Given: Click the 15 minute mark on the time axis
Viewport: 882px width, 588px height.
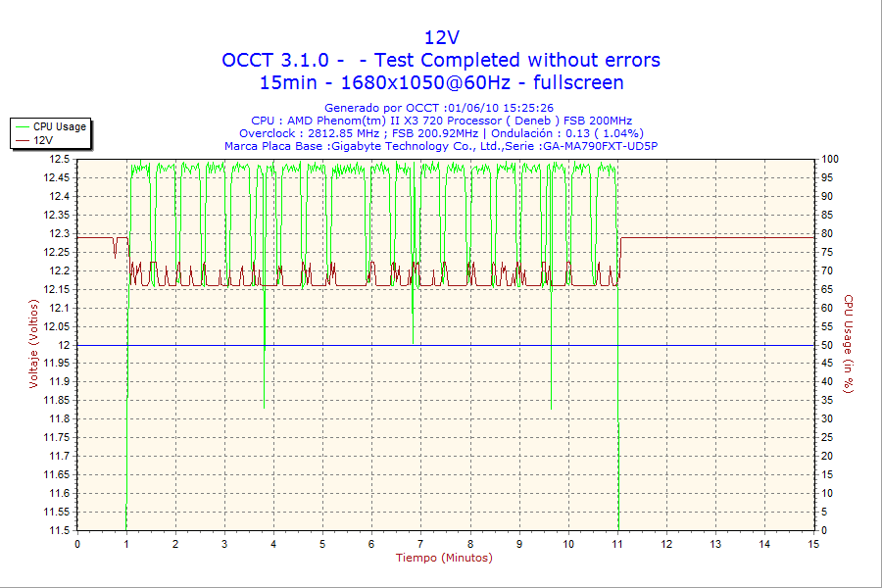Looking at the screenshot, I should (x=813, y=543).
